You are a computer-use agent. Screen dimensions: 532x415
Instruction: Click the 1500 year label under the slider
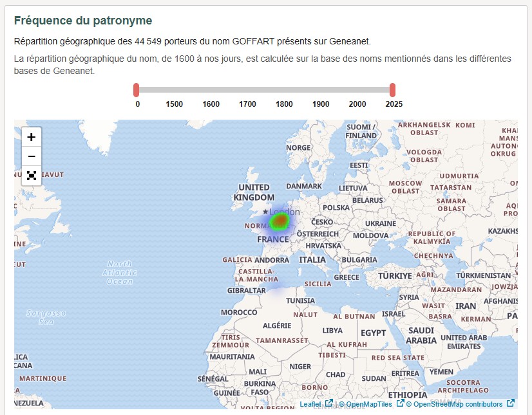[x=174, y=104]
